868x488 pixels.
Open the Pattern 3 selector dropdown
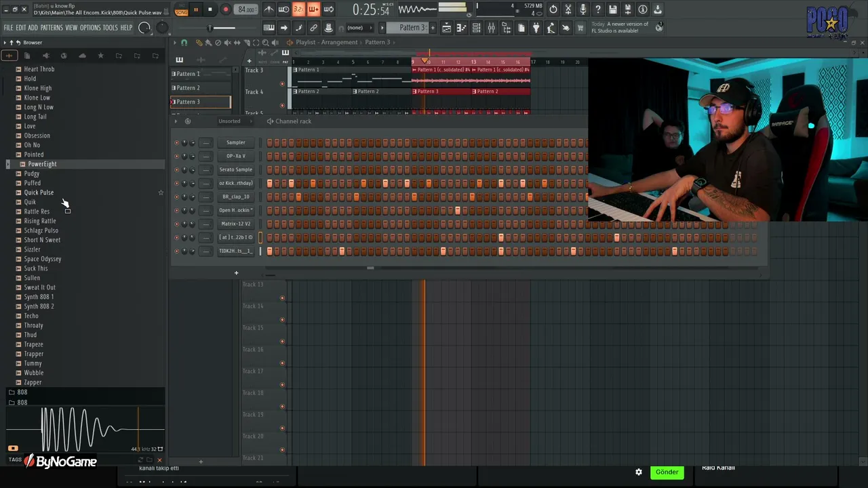(412, 28)
